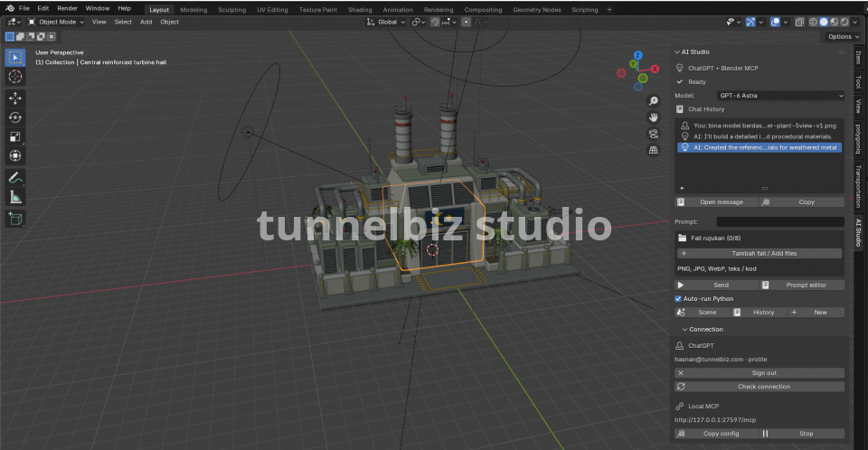The width and height of the screenshot is (868, 450).
Task: Click the Tambah fail / Add files button
Action: point(759,254)
